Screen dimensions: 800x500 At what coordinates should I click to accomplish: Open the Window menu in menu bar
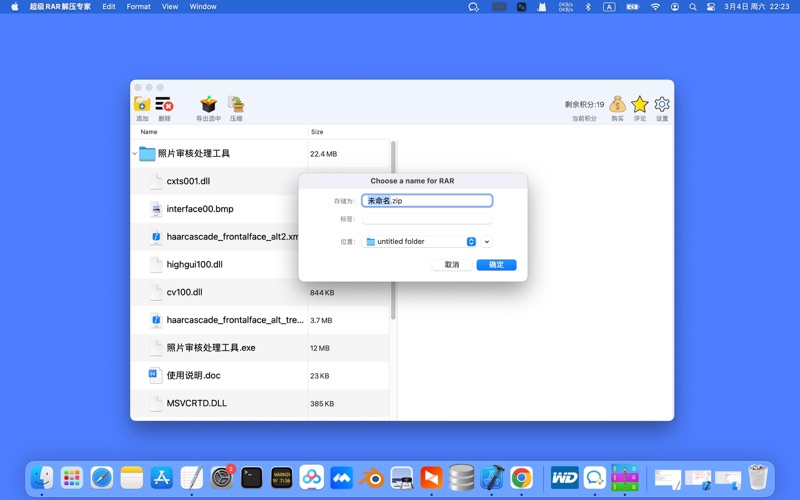(203, 7)
